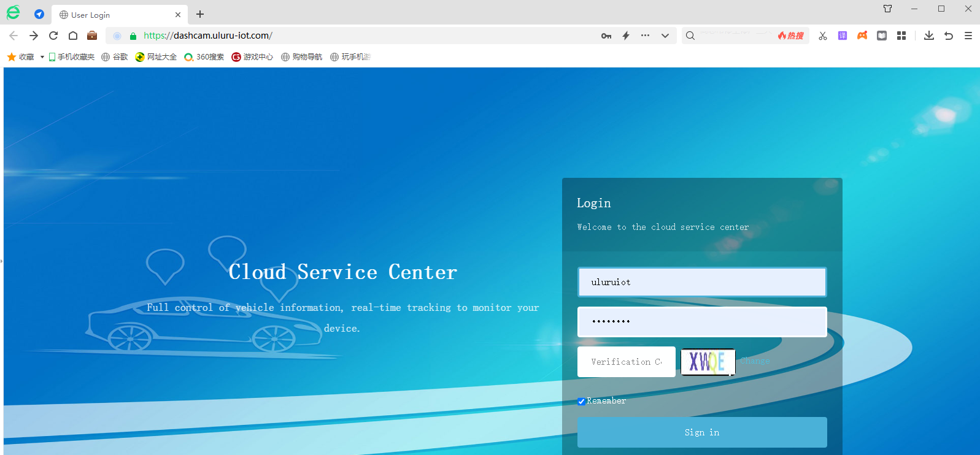The height and width of the screenshot is (455, 980).
Task: Click the lightning speed mode icon
Action: (x=626, y=36)
